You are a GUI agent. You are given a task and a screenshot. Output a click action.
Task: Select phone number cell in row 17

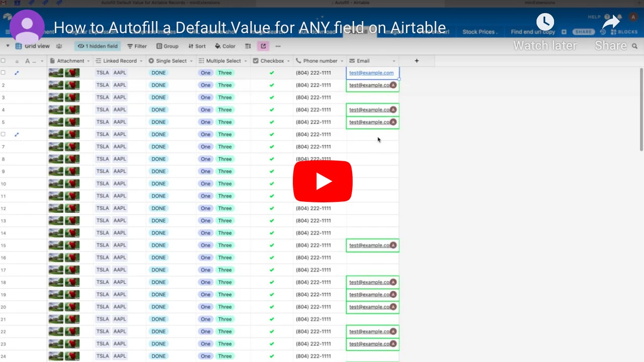click(320, 270)
